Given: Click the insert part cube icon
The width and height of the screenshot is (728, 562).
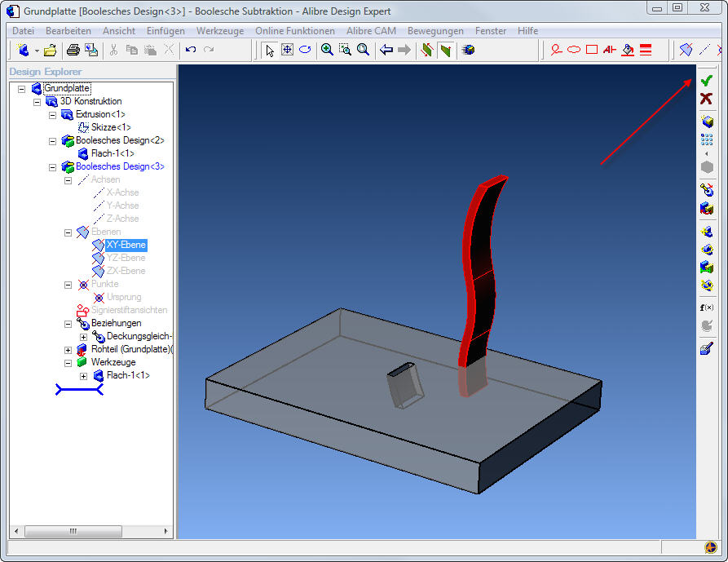Looking at the screenshot, I should 707,122.
